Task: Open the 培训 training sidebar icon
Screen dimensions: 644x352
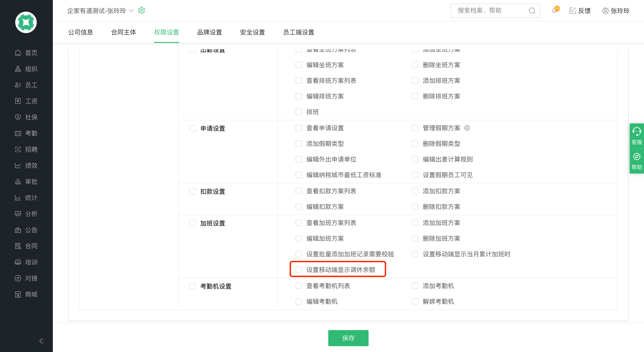Action: (18, 262)
